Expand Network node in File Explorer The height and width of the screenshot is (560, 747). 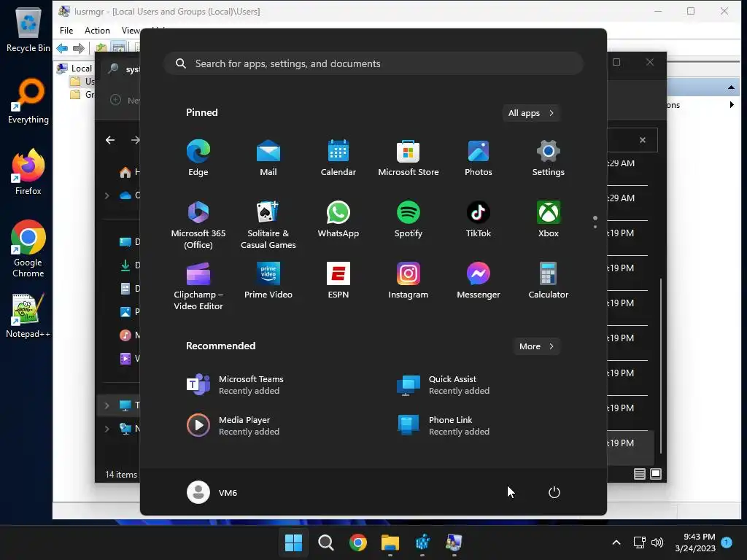[107, 429]
